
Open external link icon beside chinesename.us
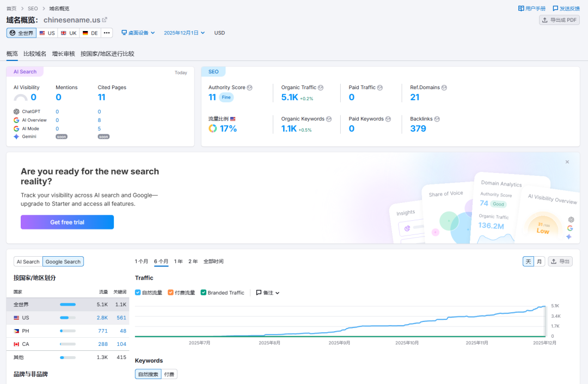[105, 20]
